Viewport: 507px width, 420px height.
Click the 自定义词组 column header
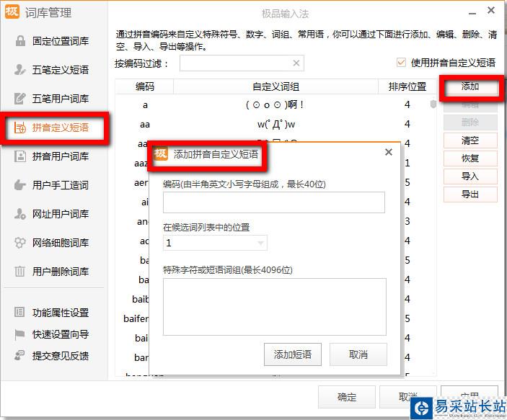pos(275,86)
